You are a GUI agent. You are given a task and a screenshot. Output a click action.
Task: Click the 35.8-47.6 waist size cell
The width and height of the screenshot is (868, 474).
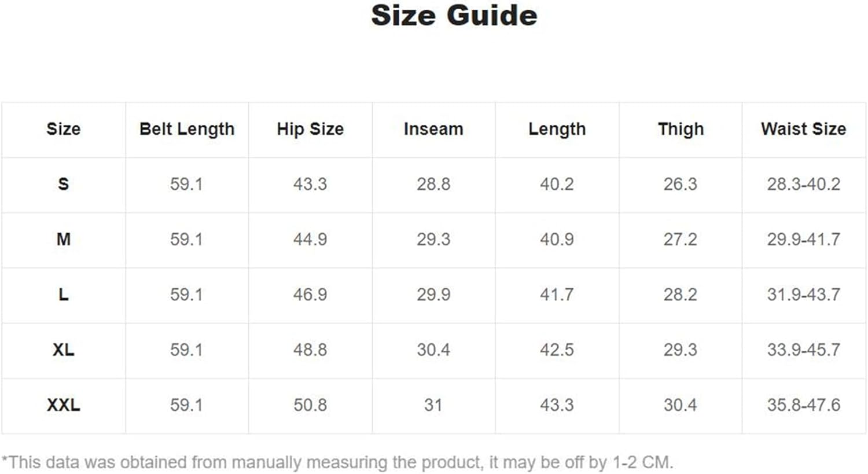(804, 405)
